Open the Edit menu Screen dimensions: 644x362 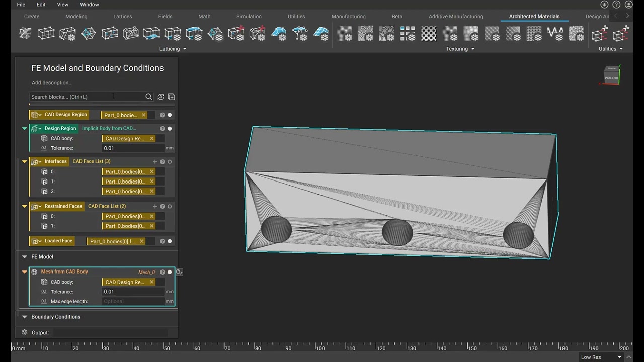[41, 5]
